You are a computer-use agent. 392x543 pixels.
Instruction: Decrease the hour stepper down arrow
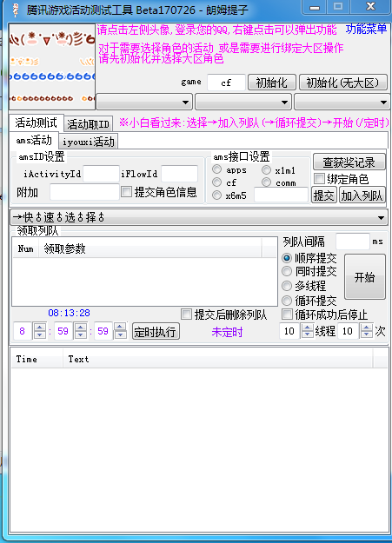[39, 334]
